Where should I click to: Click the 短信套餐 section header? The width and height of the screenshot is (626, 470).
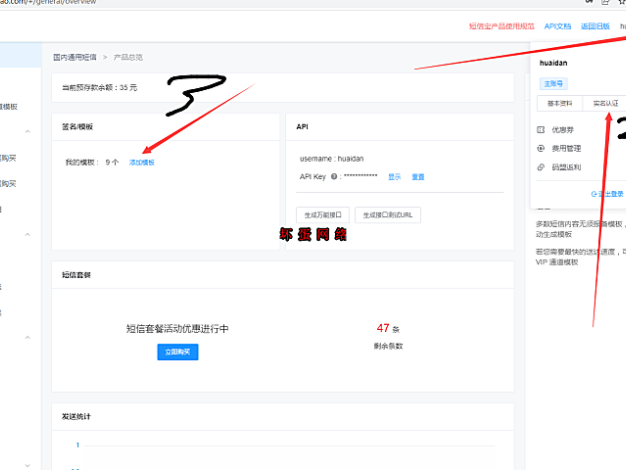[76, 275]
